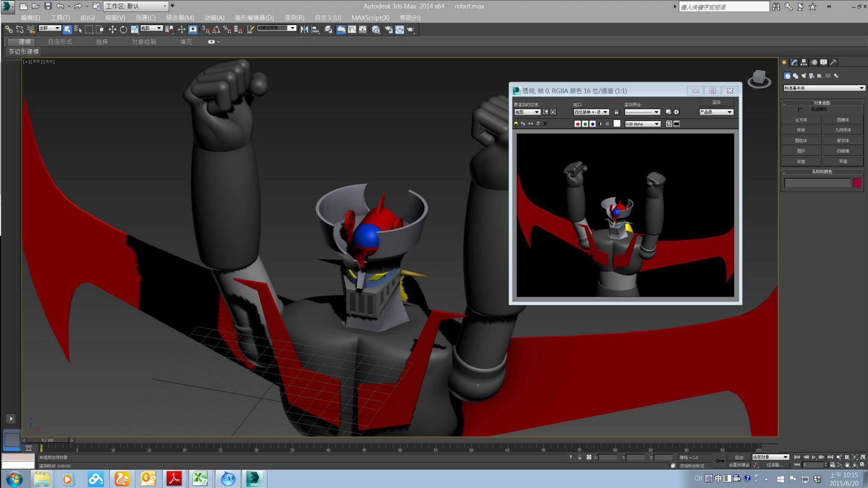Switch to the Modify command panel tab
Viewport: 868px width, 488px height.
click(794, 62)
